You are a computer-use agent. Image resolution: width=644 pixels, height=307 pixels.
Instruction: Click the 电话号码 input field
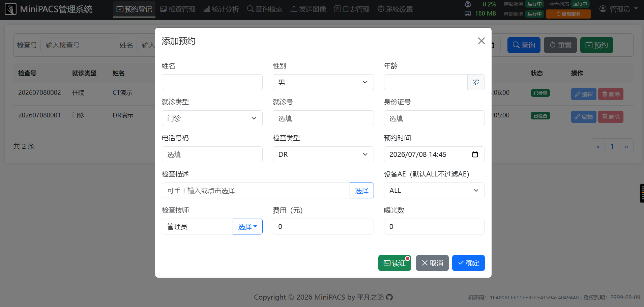point(212,154)
